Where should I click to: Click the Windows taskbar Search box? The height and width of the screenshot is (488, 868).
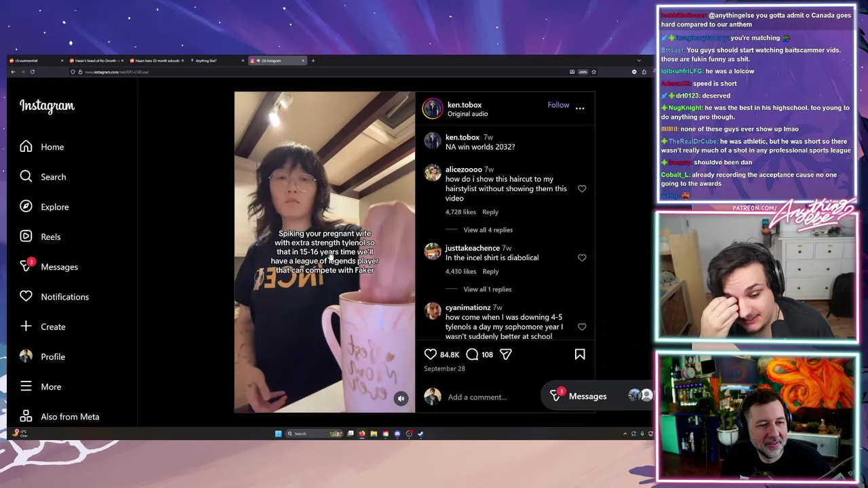tap(314, 434)
